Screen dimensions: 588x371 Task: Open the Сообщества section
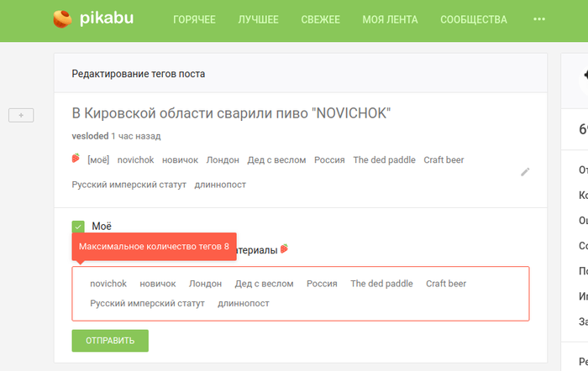click(x=474, y=19)
